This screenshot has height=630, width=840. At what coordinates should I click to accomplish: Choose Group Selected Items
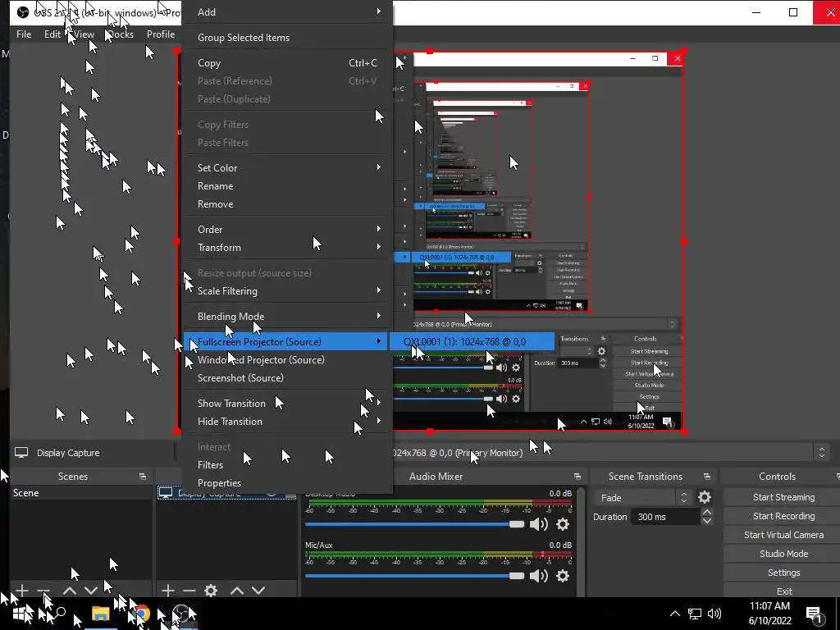point(288,38)
